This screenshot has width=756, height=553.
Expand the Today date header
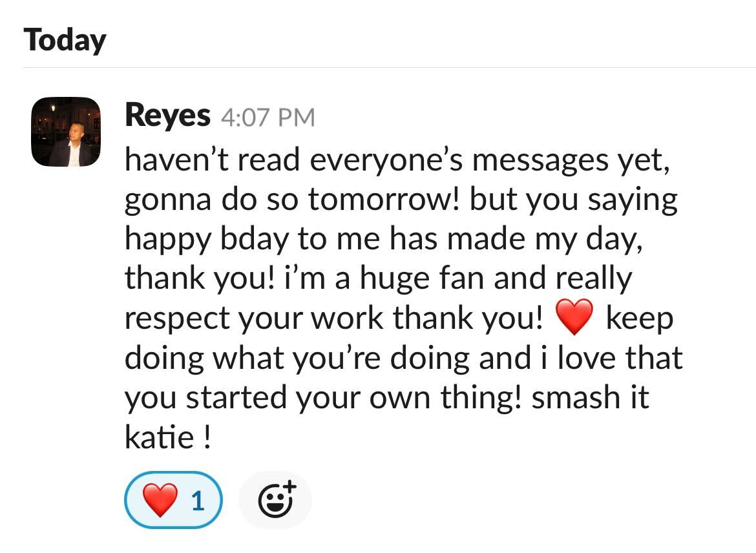coord(65,40)
